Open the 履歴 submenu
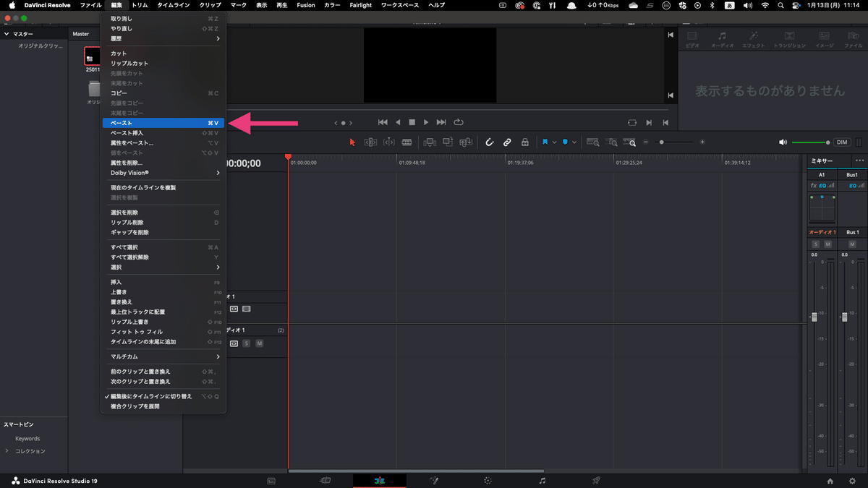The image size is (868, 488). (164, 38)
